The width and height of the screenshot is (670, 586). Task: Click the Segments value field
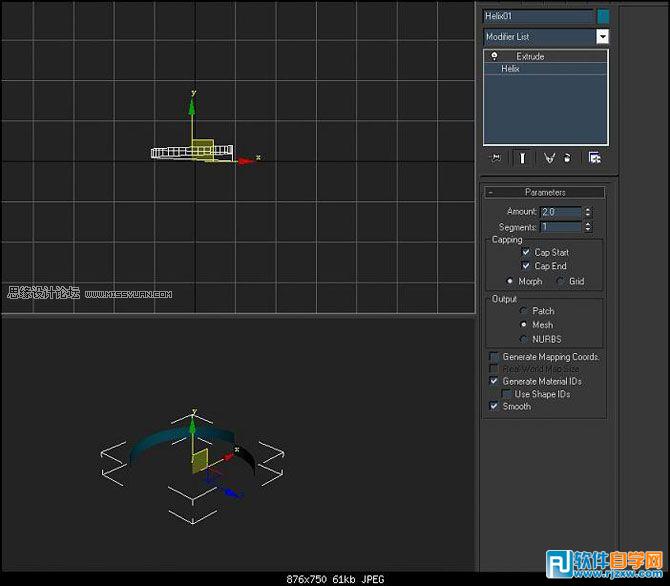tap(561, 227)
